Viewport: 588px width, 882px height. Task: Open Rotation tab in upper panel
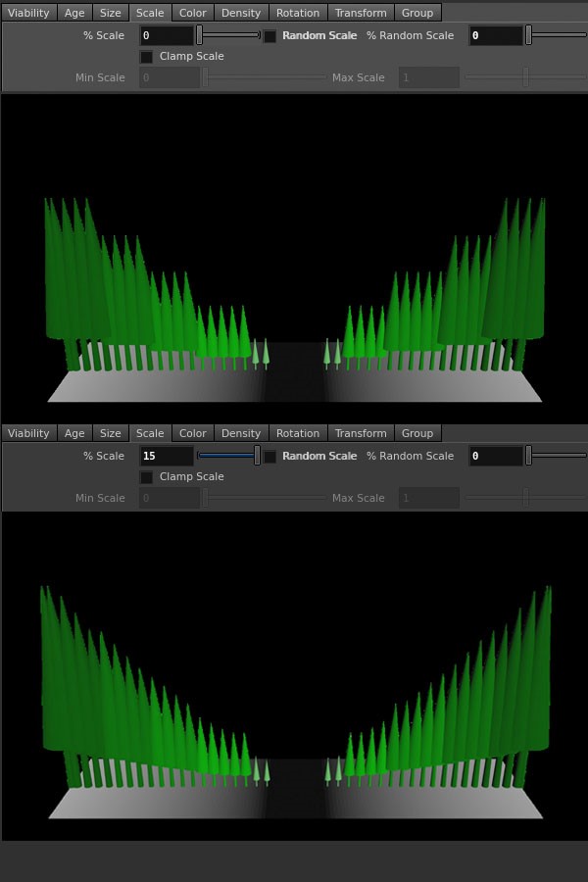(x=298, y=13)
